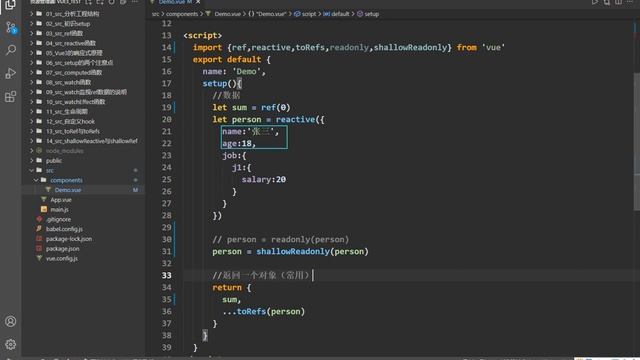Open main.js in the file tree
Viewport: 640px width, 360px height.
tap(83, 210)
